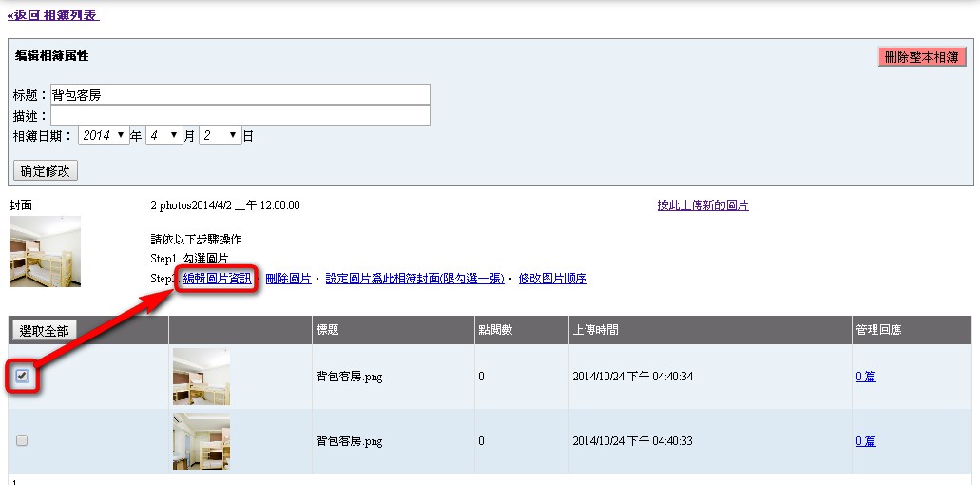
Task: Open the album month dropdown
Action: click(163, 136)
